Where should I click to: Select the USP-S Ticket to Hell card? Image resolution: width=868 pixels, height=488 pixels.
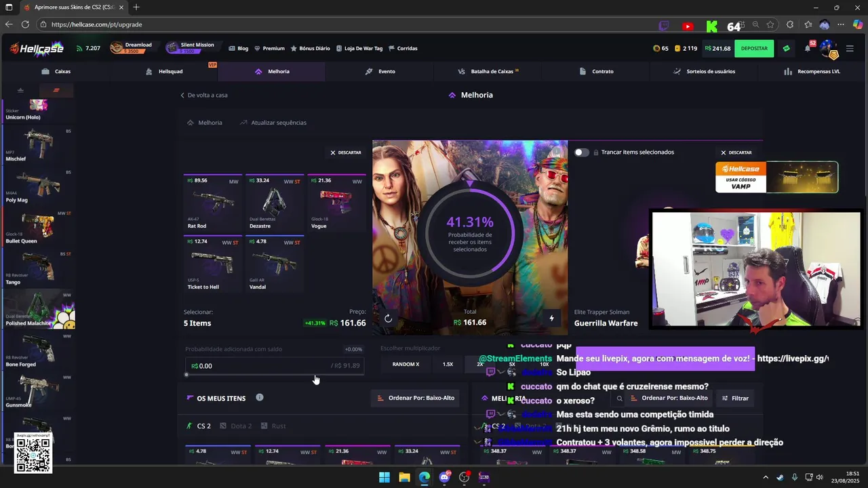pos(213,264)
